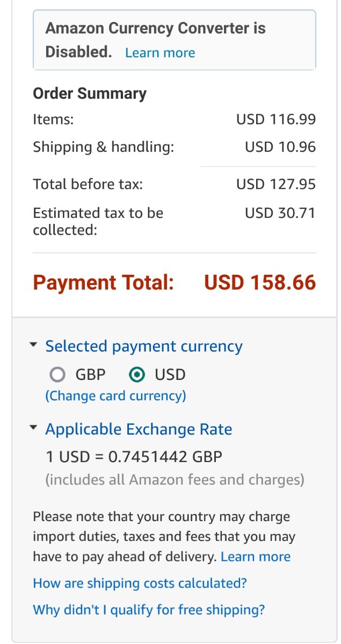
Task: Open How are shipping costs calculated
Action: (140, 583)
